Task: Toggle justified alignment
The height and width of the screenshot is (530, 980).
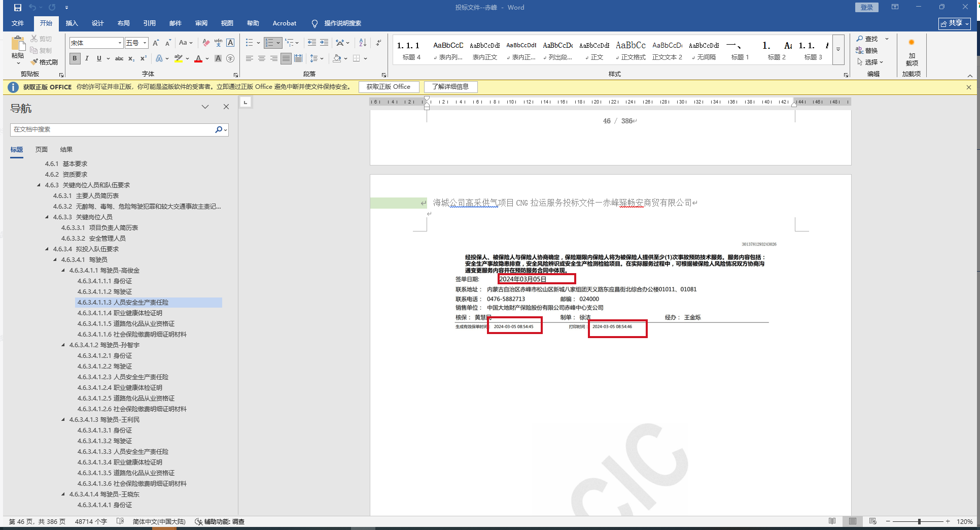Action: point(286,58)
